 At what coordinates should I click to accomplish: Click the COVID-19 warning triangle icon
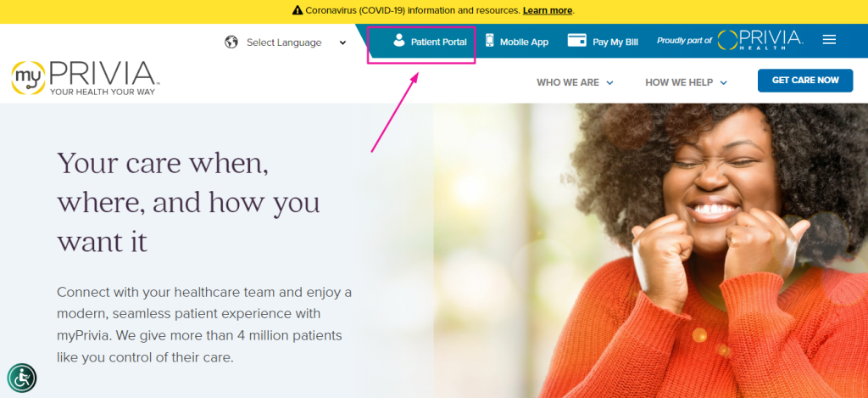pos(298,10)
